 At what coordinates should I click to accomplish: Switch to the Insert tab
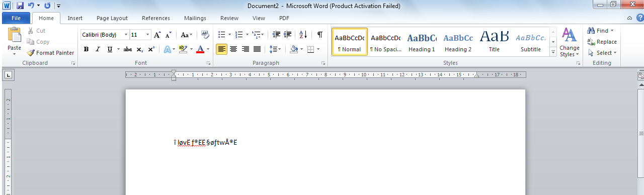pos(75,18)
